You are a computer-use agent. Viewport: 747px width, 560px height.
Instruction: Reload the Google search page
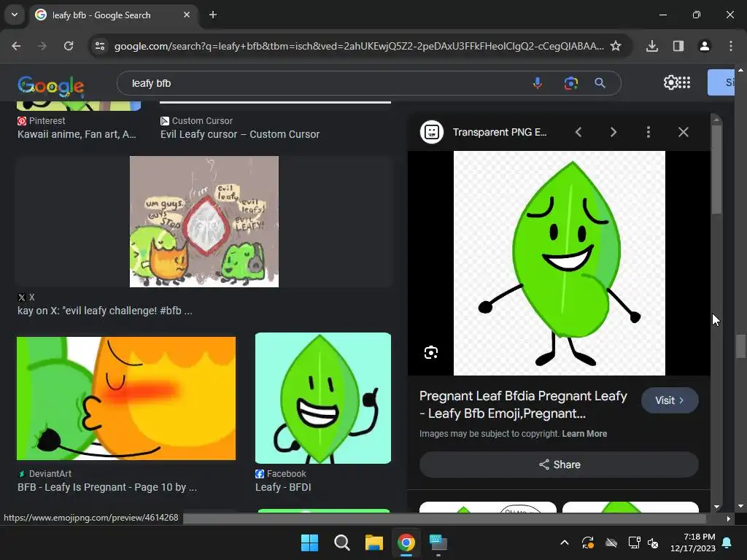[x=69, y=46]
